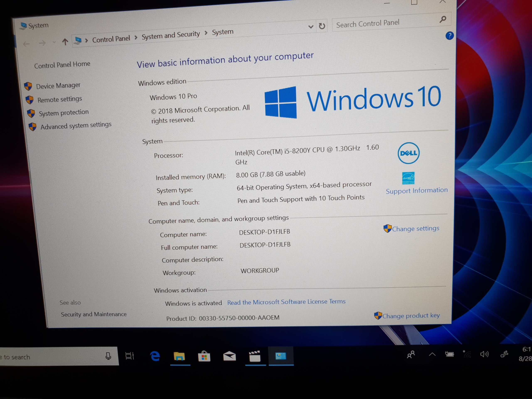Click the taskbar clock date
The image size is (532, 399).
[526, 354]
